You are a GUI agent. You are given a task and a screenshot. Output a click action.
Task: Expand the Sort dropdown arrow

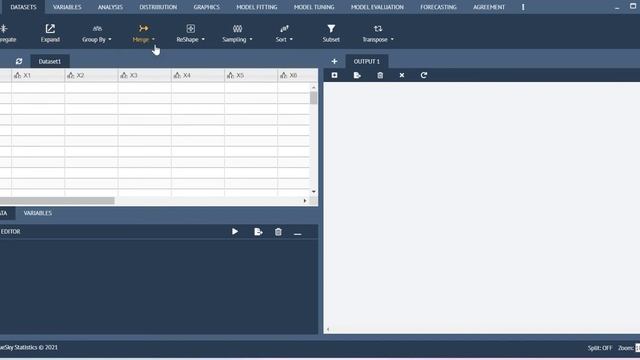[x=291, y=40]
